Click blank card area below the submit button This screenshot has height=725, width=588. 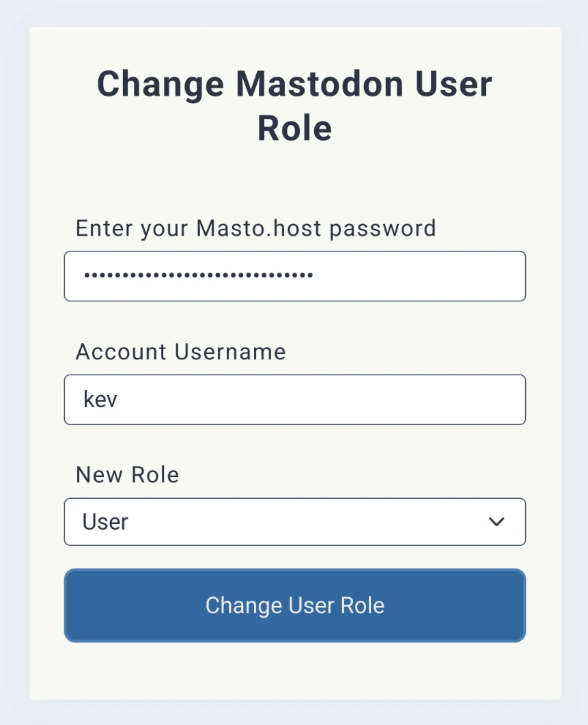pos(294,673)
